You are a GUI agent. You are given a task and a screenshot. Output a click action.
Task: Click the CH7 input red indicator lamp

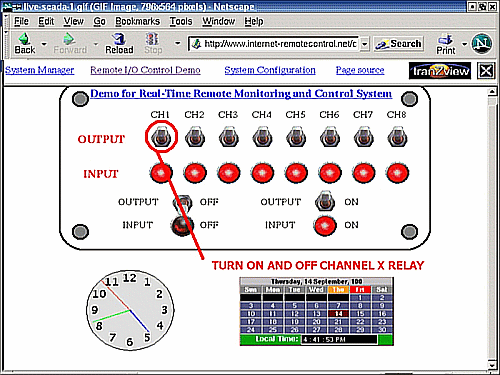pos(363,173)
